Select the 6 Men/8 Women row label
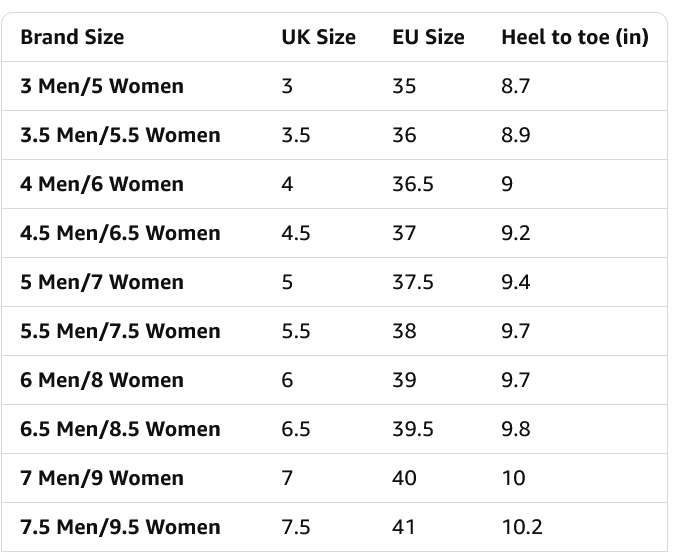This screenshot has height=552, width=676. pyautogui.click(x=102, y=380)
